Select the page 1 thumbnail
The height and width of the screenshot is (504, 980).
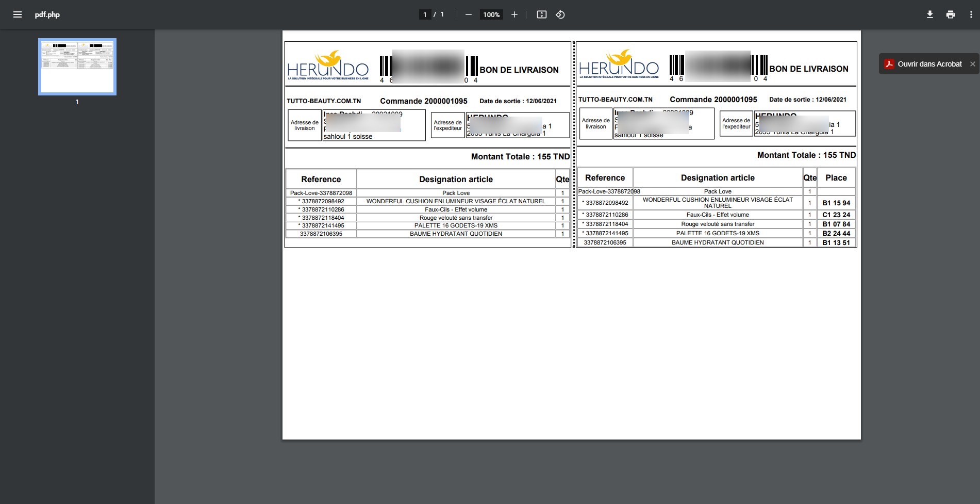[x=77, y=67]
